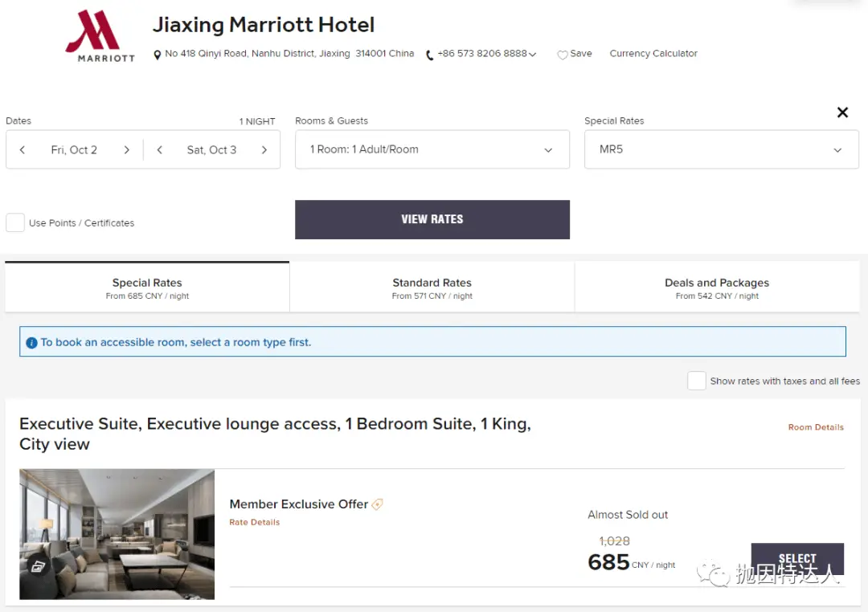Advance check-in date with next arrow

[126, 150]
